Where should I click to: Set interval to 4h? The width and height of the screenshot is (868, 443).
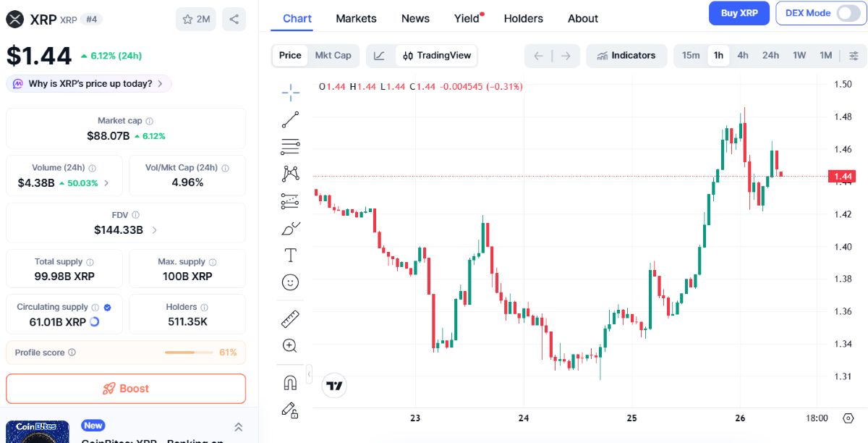[x=743, y=56]
